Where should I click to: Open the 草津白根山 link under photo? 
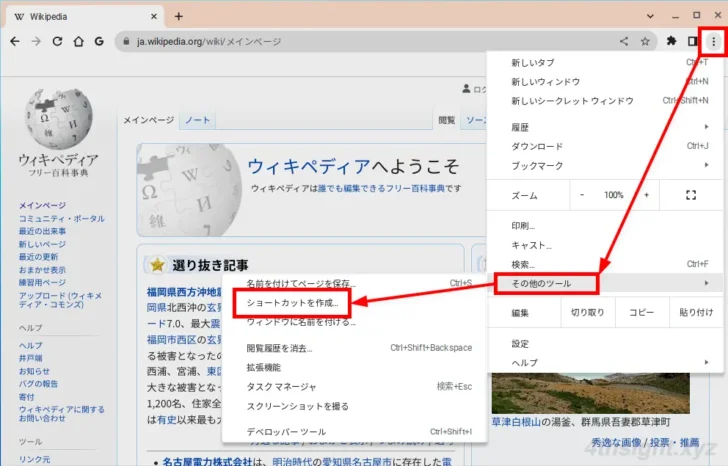(x=516, y=422)
